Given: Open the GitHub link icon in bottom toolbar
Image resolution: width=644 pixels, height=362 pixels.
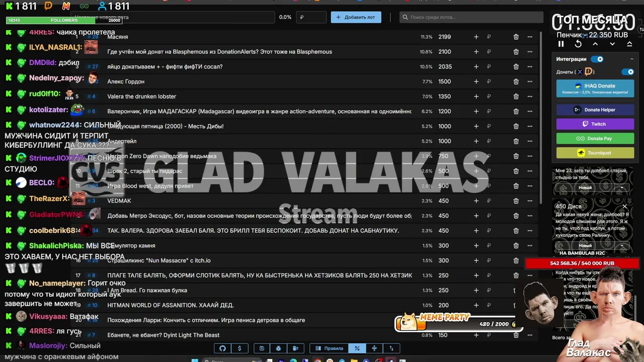Looking at the screenshot, I should (x=222, y=348).
